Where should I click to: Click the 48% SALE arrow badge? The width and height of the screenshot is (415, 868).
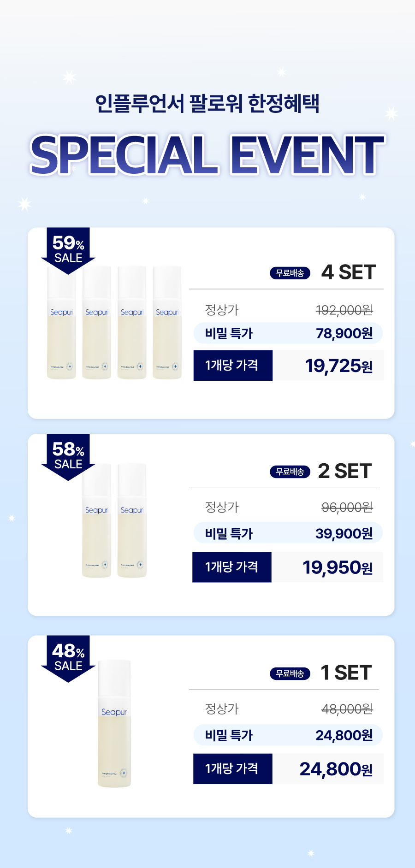click(x=68, y=659)
